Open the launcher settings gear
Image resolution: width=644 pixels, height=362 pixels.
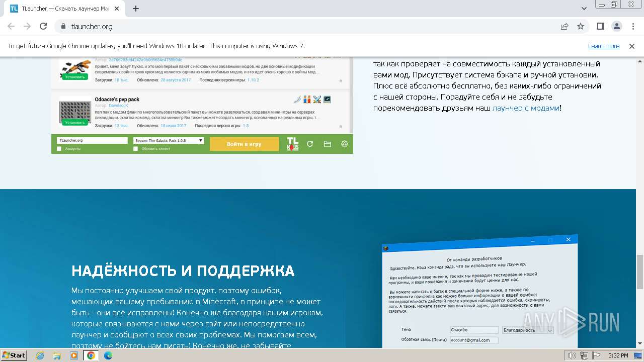click(344, 144)
